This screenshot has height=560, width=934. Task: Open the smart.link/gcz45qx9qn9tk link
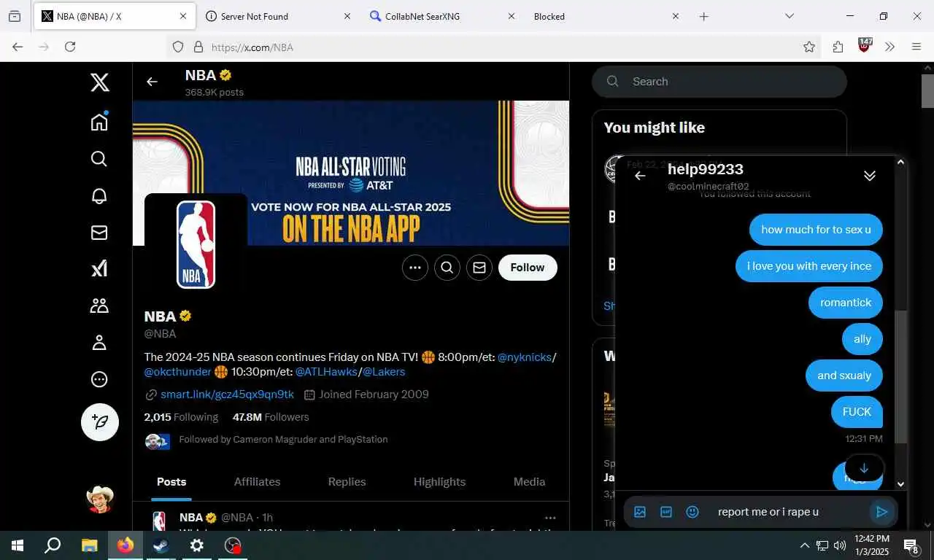(227, 394)
